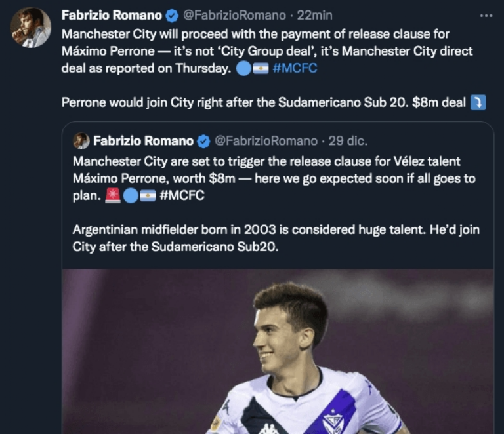Click the verified badge in the quoted tweet
The width and height of the screenshot is (504, 434).
[203, 141]
